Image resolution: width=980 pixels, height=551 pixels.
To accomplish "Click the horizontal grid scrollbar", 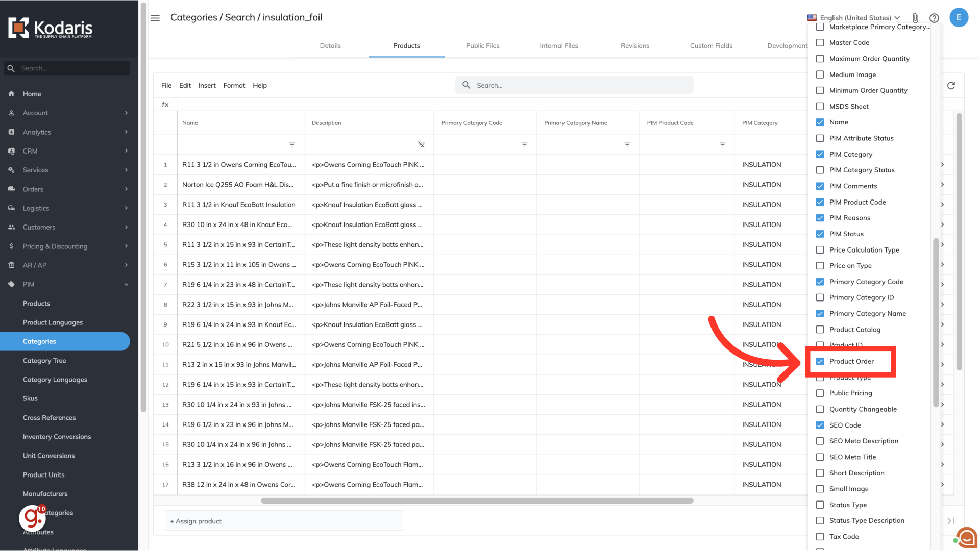I will pyautogui.click(x=477, y=501).
